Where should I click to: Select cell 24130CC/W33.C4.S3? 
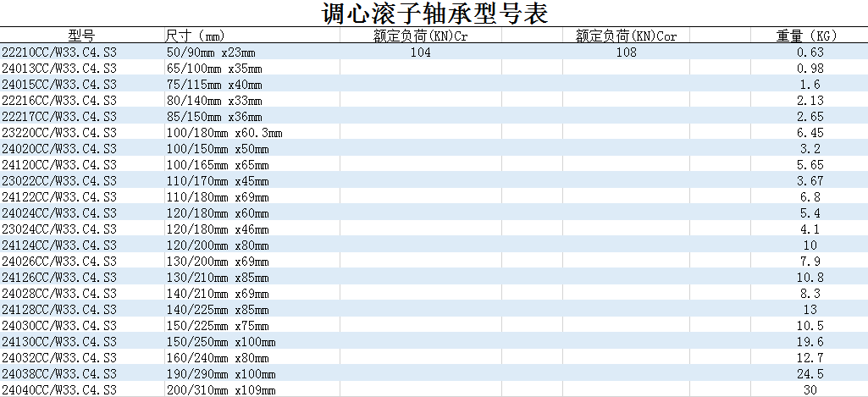pyautogui.click(x=59, y=342)
